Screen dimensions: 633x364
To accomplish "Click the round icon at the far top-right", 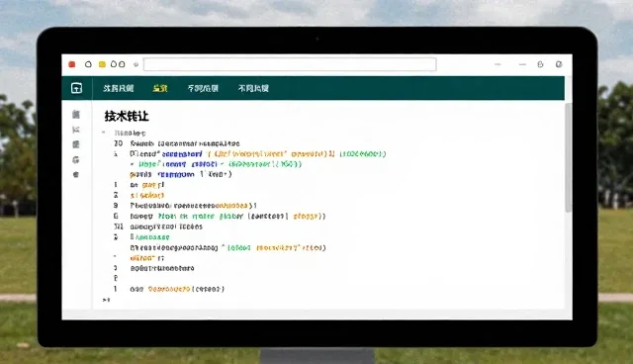I will (559, 64).
